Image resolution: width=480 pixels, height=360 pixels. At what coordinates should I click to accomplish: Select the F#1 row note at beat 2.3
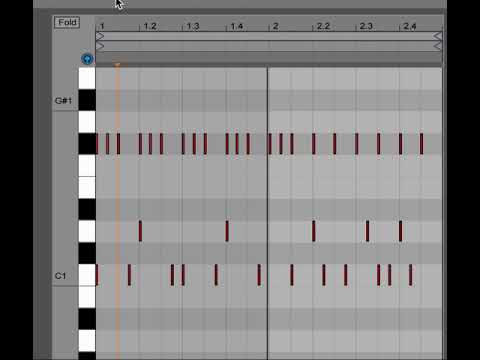coord(357,144)
